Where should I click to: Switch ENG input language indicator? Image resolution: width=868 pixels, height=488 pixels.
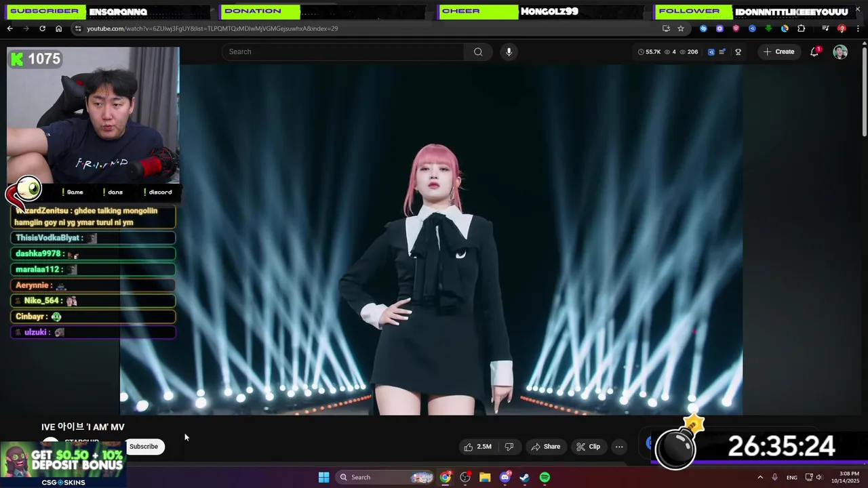(x=791, y=477)
